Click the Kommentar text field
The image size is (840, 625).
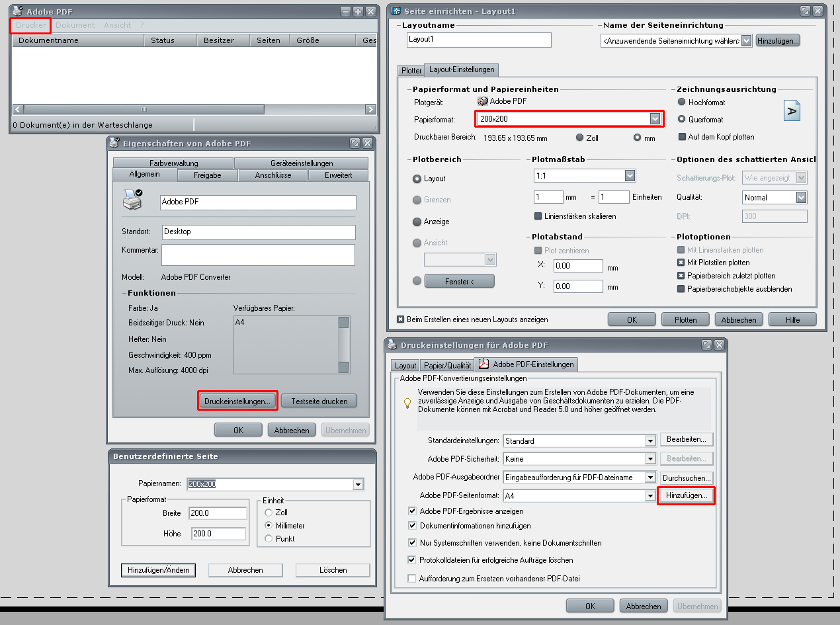tap(258, 255)
